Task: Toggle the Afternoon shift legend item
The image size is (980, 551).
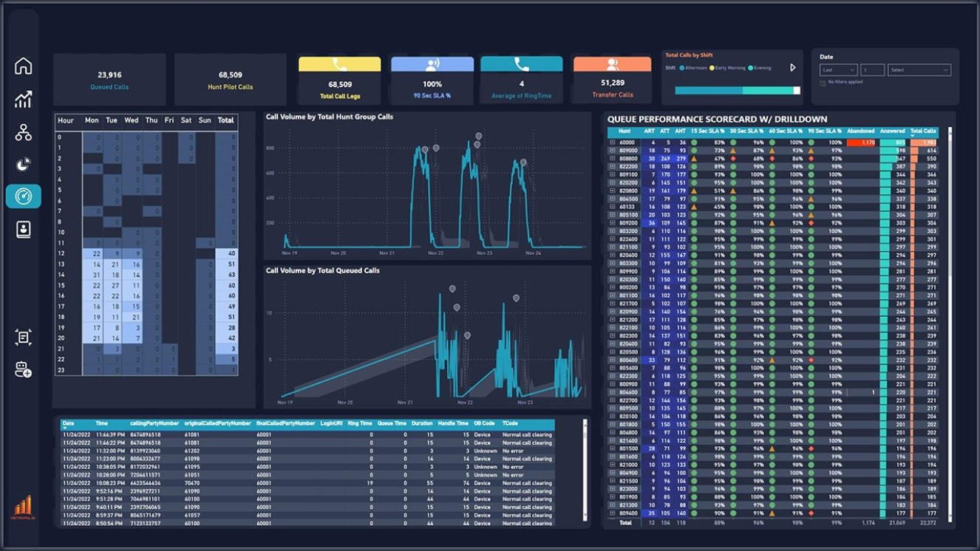Action: pyautogui.click(x=693, y=68)
